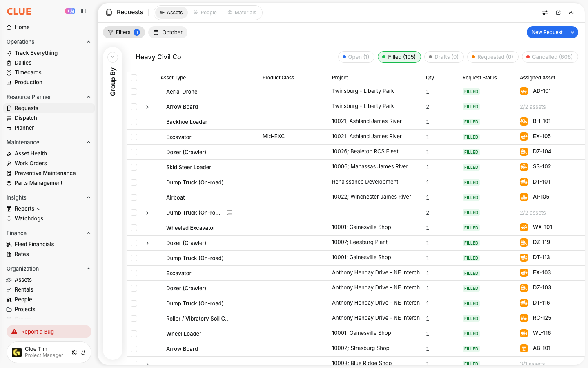Image resolution: width=588 pixels, height=368 pixels.
Task: Expand the Arrow Board Twinsburg row
Action: tap(147, 107)
